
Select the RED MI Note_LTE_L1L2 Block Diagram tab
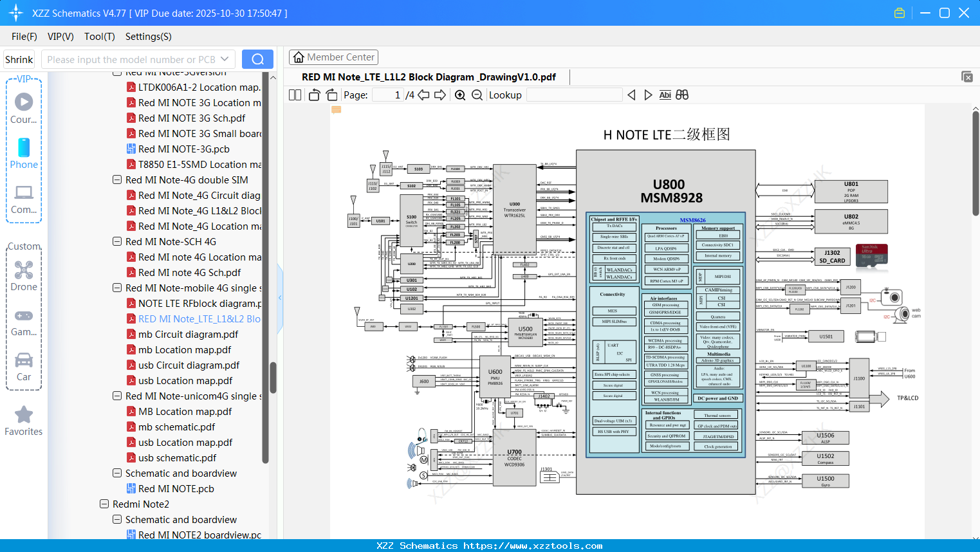point(429,77)
